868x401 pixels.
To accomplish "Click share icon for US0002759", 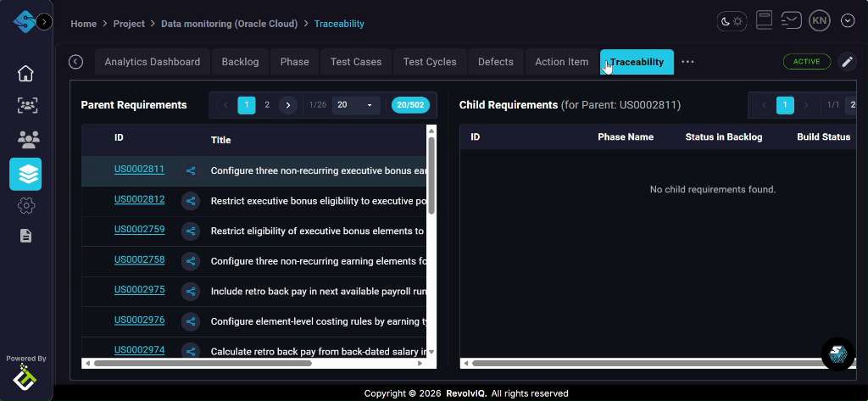I will point(191,231).
